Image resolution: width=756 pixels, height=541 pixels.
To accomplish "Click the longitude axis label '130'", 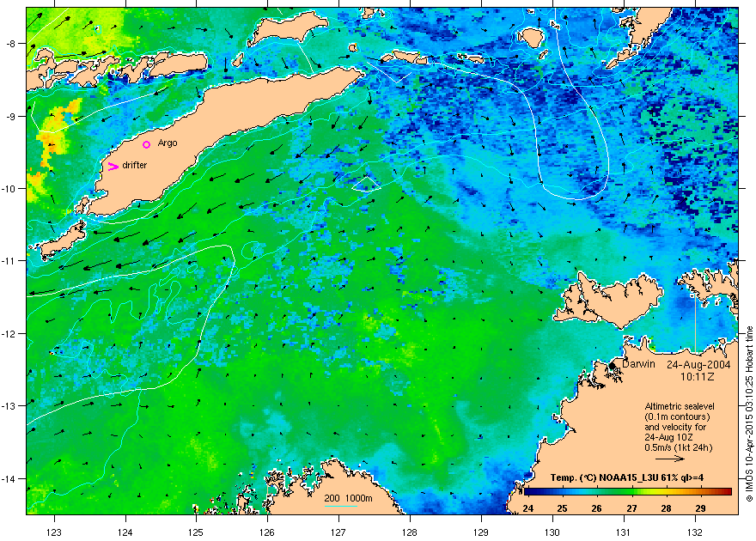I will click(552, 532).
